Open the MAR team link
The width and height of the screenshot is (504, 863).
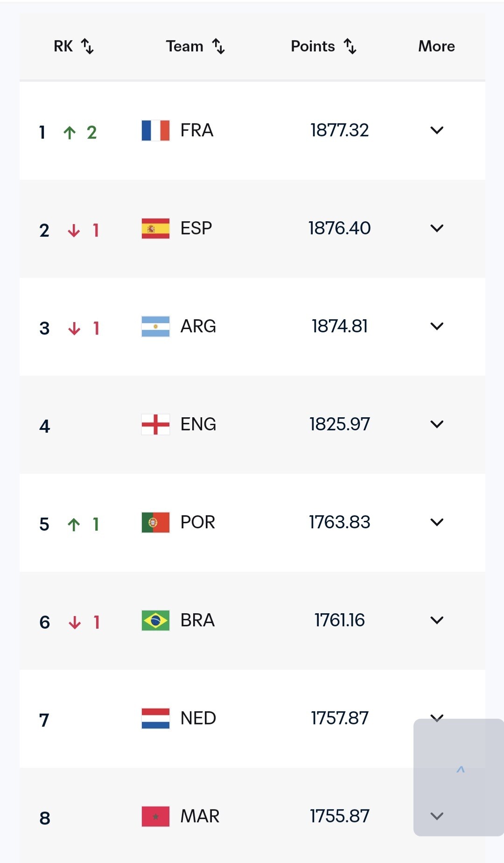200,816
